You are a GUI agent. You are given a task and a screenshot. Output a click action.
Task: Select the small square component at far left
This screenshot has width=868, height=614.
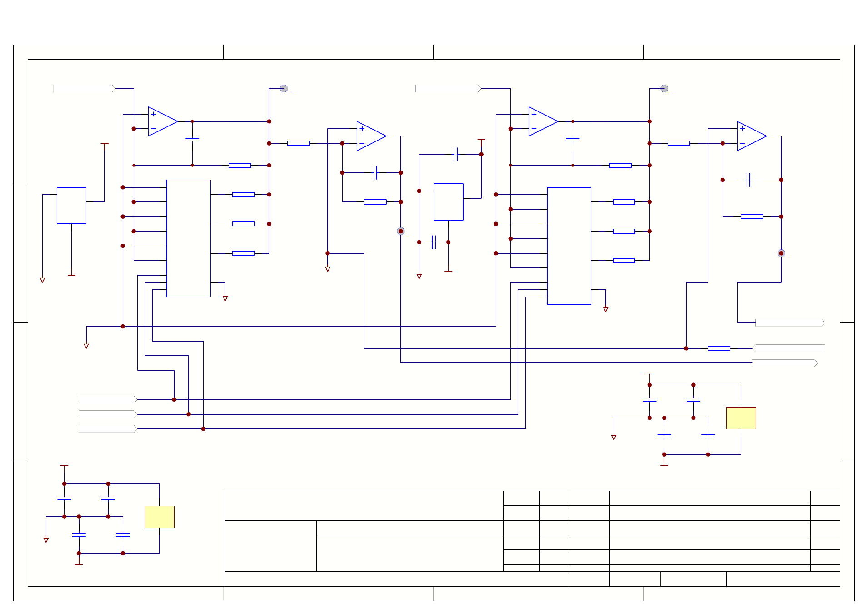tap(71, 205)
